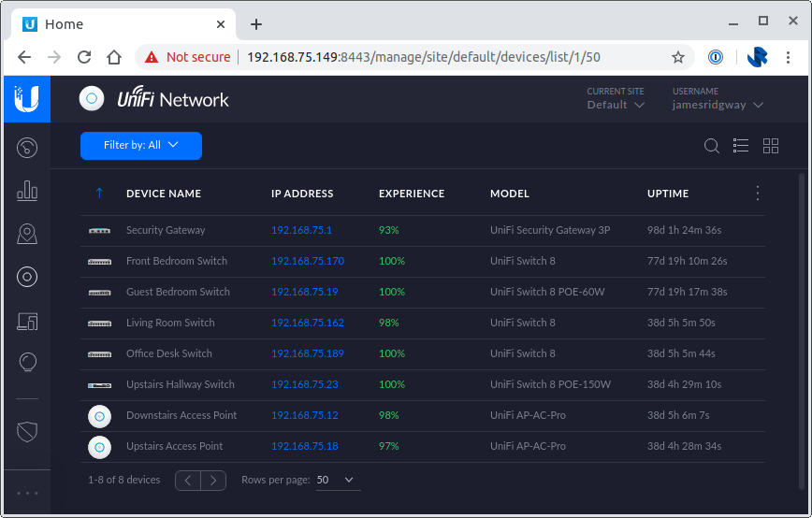Screen dimensions: 812x518
Task: Click the Upstairs Access Point device icon
Action: (x=99, y=447)
